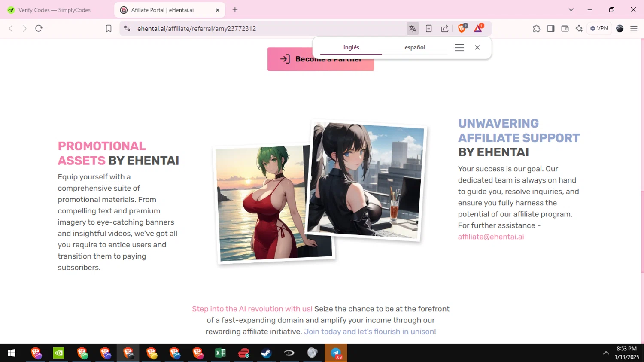The width and height of the screenshot is (644, 362).
Task: Open Leo AI assistant icon
Action: point(579,28)
